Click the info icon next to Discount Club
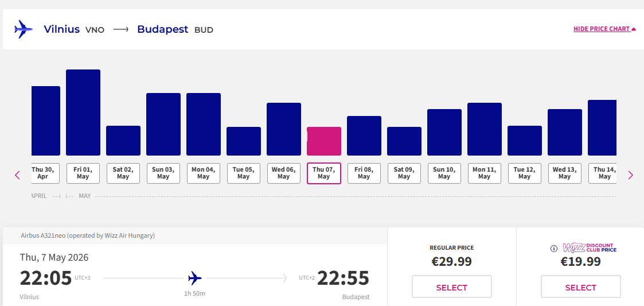644x306 pixels. [x=554, y=249]
